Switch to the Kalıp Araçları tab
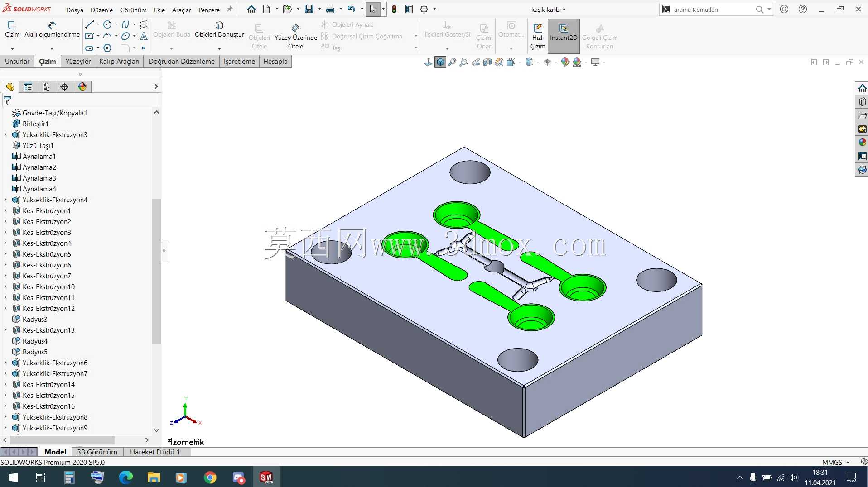The image size is (868, 487). 119,62
